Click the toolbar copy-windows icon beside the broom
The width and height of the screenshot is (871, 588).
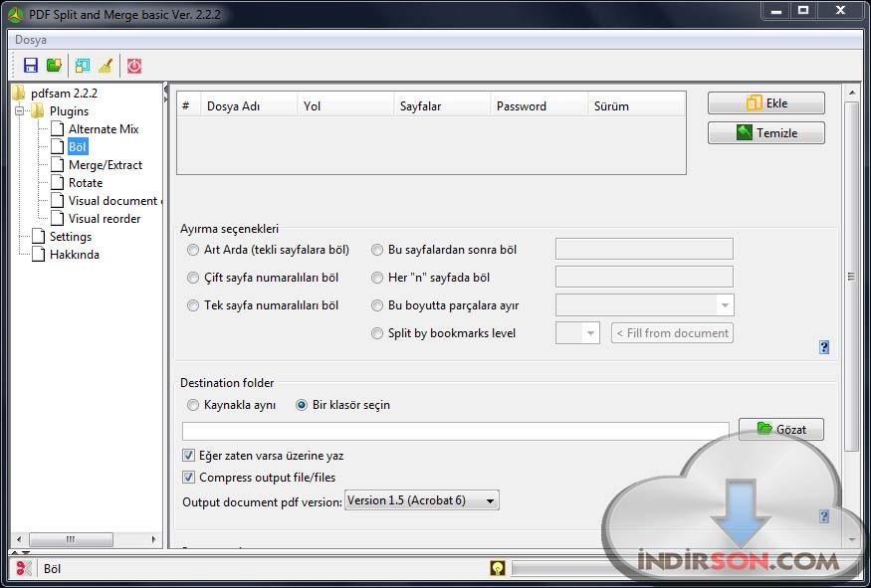pos(83,66)
